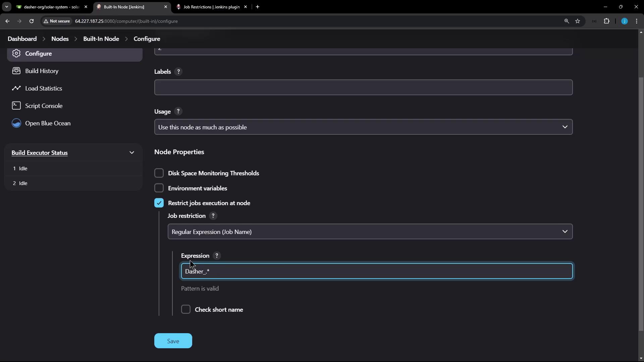
Task: Click the help icon next to Job restriction
Action: (x=213, y=216)
